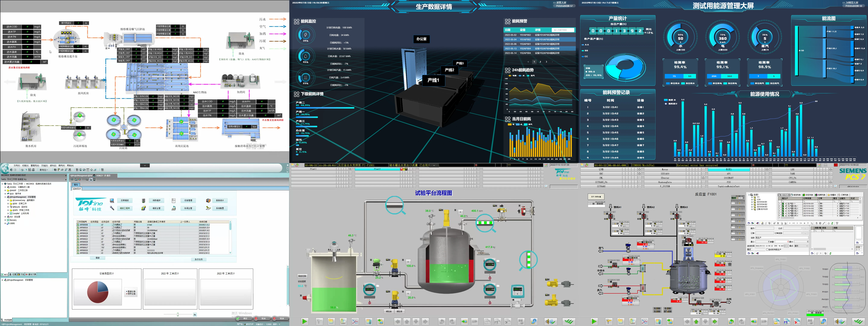The image size is (868, 326).
Task: Click the trend curve icon under 反应釜 F1001 screen
Action: pyautogui.click(x=645, y=321)
